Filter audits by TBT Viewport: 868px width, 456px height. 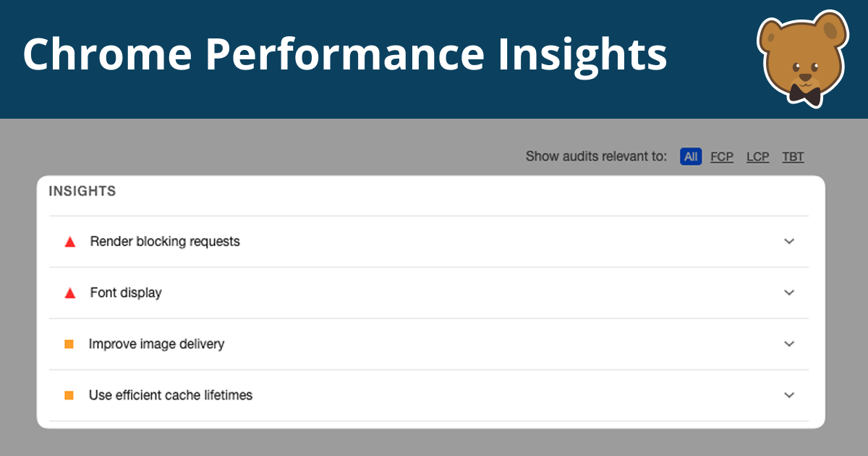click(793, 156)
